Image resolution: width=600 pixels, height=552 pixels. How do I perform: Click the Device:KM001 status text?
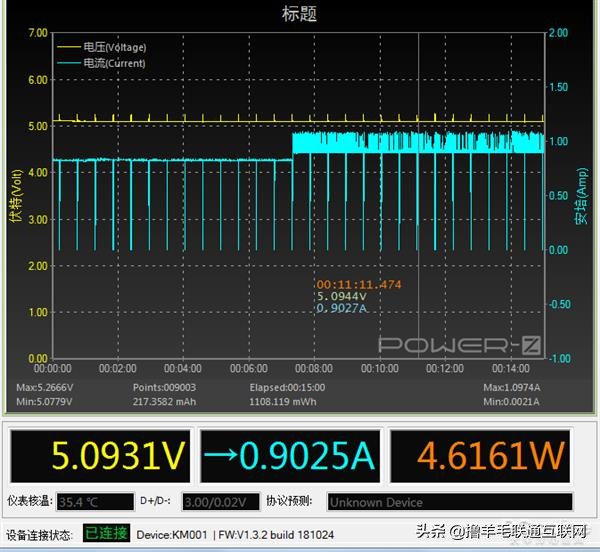click(x=172, y=534)
